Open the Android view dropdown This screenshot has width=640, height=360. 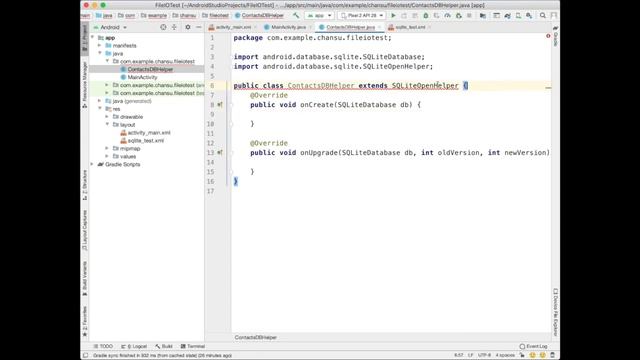coord(110,27)
